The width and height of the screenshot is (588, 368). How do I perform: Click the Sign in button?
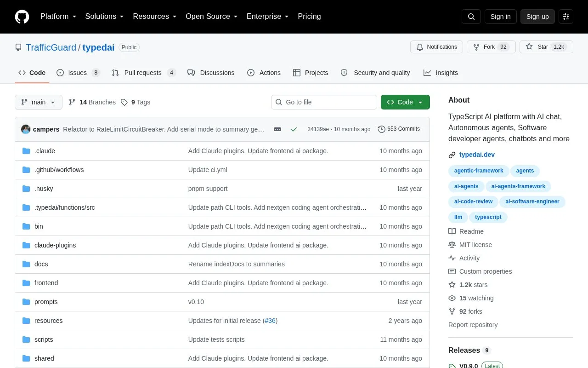click(x=500, y=17)
